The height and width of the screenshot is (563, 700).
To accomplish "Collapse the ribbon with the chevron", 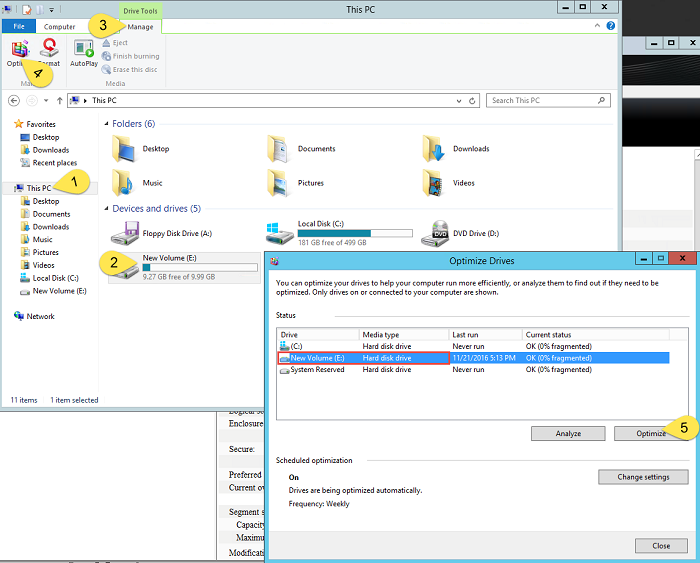I will pos(597,26).
